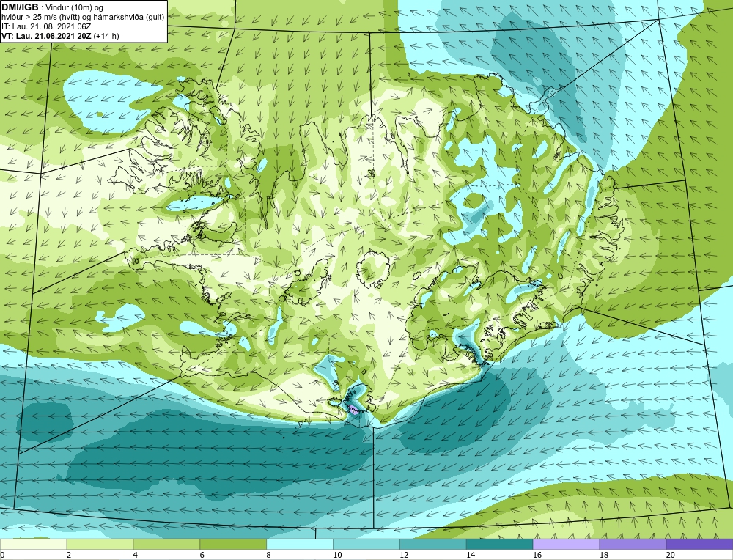This screenshot has height=560, width=733.
Task: Click the legend label '8'
Action: click(x=269, y=555)
